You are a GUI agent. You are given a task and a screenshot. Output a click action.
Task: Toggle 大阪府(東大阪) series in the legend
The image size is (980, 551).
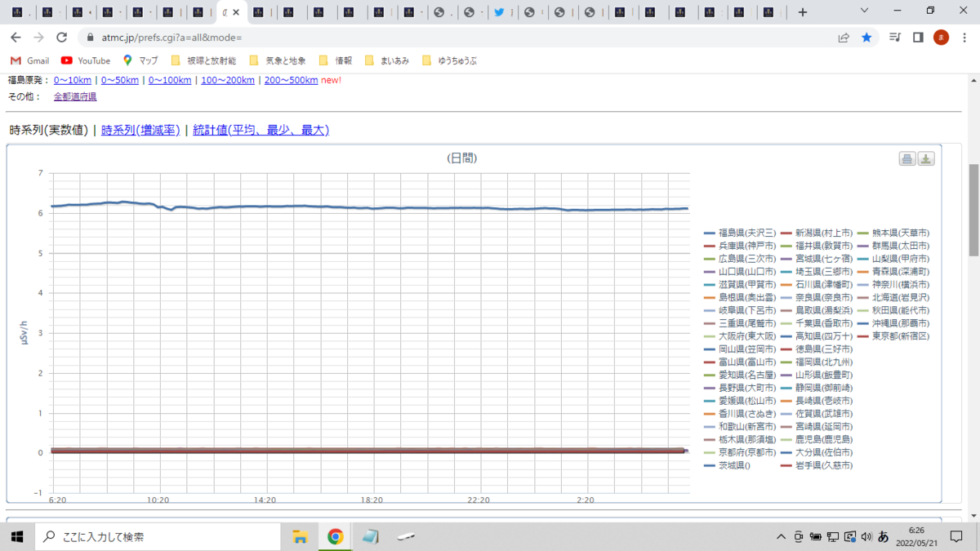(x=740, y=335)
